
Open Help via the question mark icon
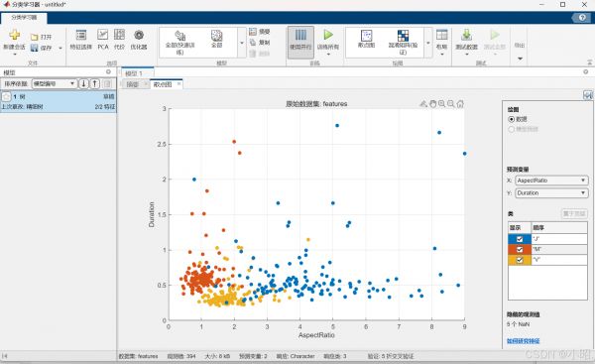(582, 18)
